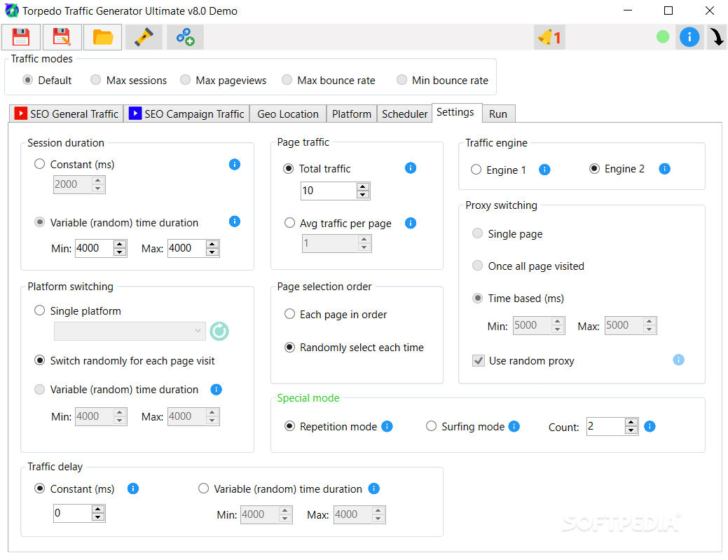The width and height of the screenshot is (728, 560).
Task: Show info for Avg traffic per page
Action: pos(411,224)
